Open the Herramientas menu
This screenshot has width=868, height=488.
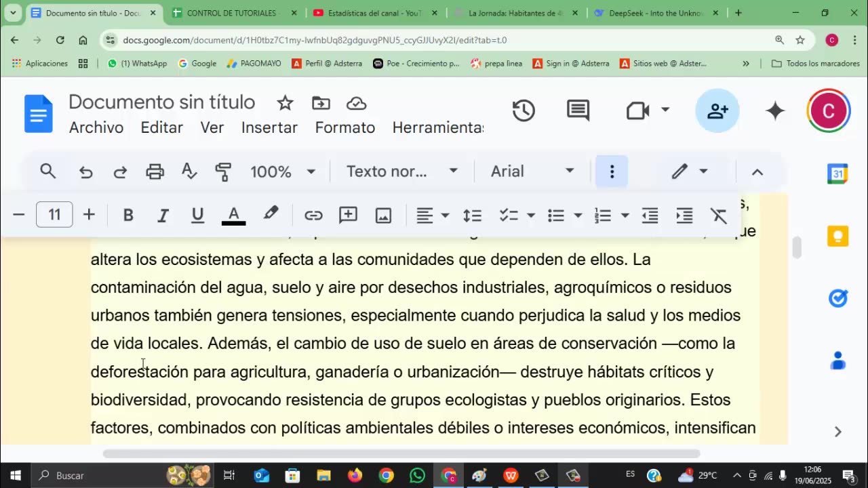point(438,127)
